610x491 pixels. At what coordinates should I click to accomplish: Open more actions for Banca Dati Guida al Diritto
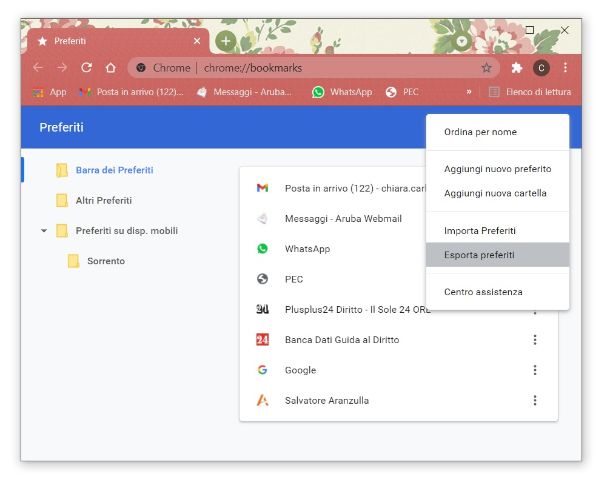535,340
